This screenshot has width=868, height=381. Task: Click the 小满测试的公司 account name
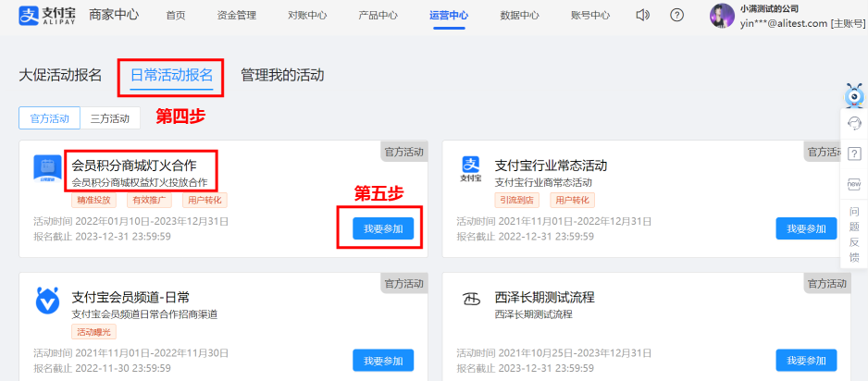[x=769, y=8]
